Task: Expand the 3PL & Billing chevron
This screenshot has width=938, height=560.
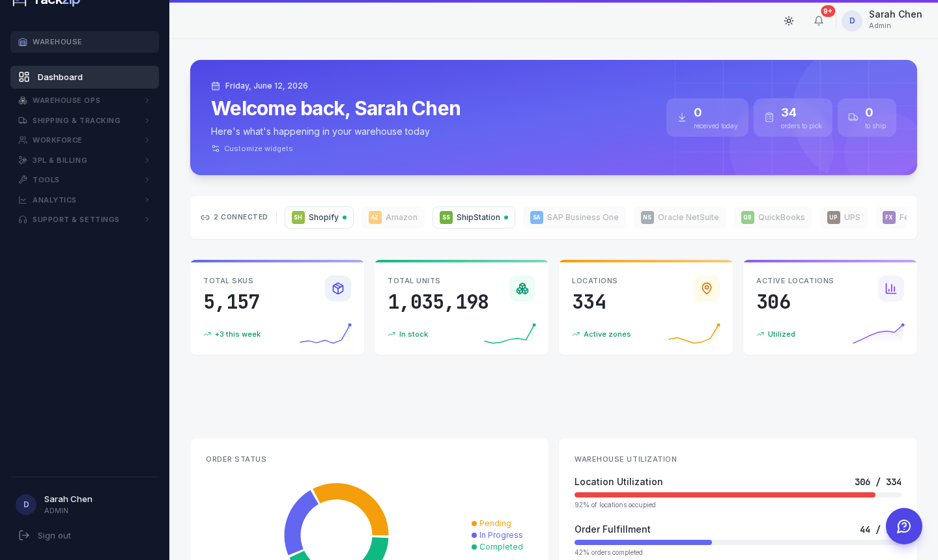Action: (x=147, y=160)
